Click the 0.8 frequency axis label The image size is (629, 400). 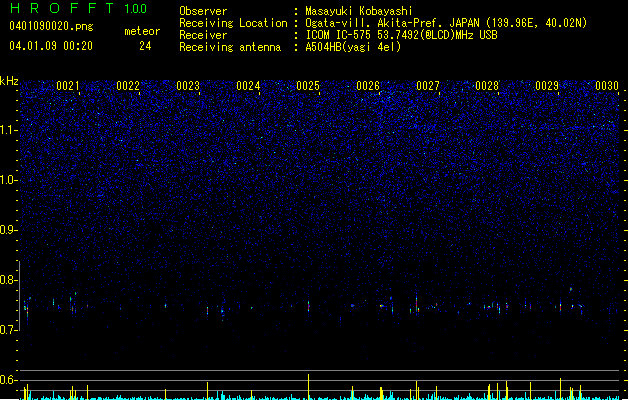(x=8, y=280)
